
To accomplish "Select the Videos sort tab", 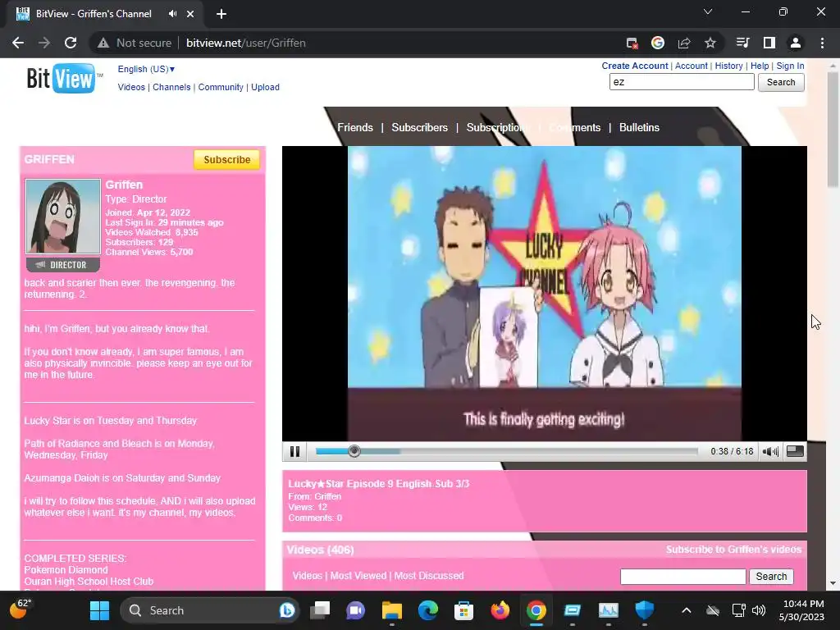I will point(307,576).
